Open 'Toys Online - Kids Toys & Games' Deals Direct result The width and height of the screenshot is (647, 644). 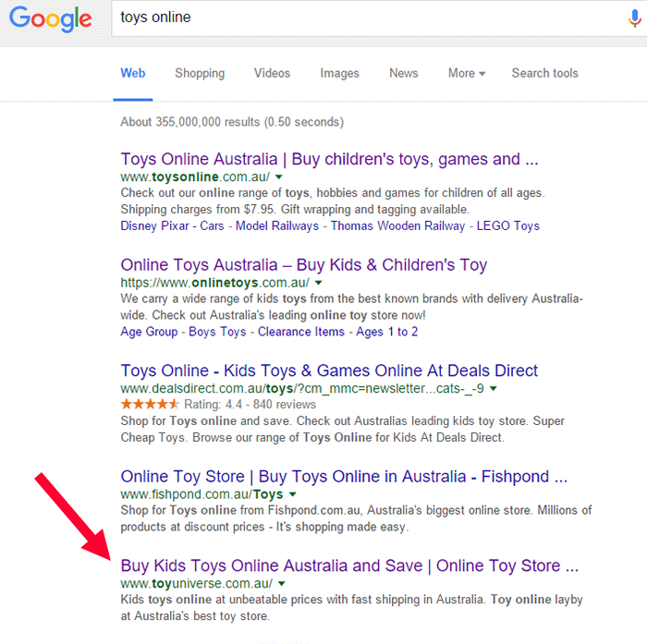click(329, 371)
